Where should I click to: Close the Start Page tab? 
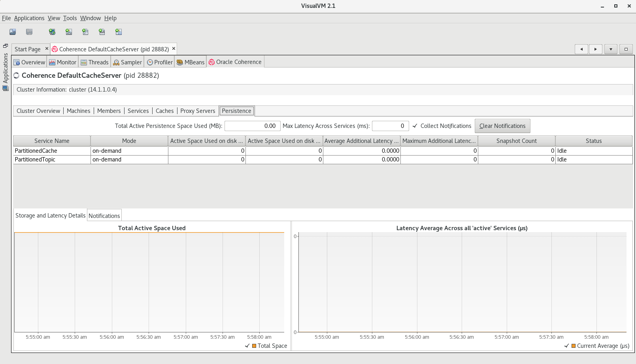pos(47,49)
